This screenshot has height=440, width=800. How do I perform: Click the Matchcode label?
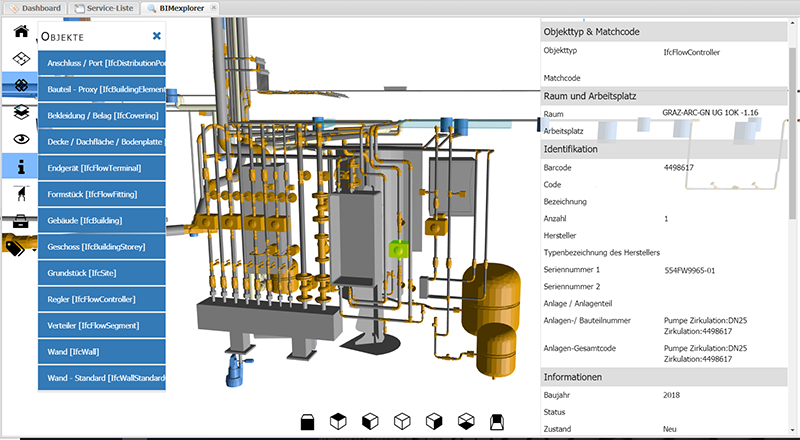click(x=562, y=78)
